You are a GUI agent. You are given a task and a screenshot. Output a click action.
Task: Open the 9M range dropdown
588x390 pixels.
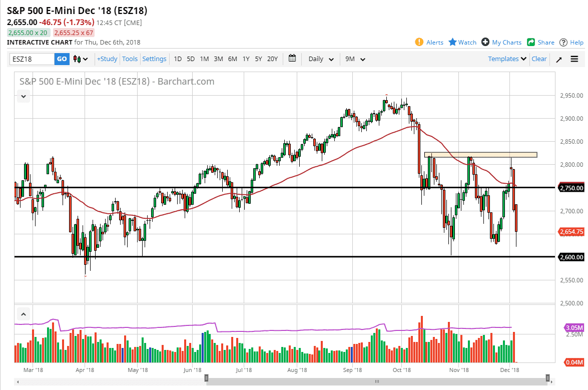point(355,59)
